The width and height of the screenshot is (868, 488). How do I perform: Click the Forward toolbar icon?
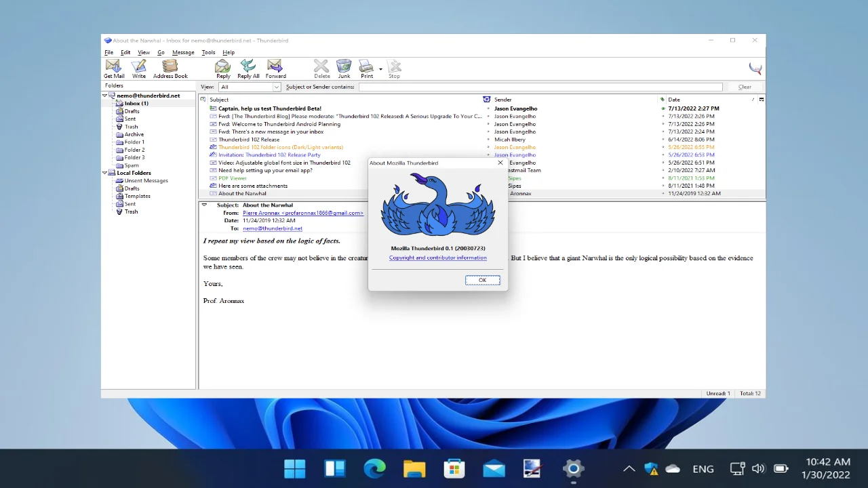275,68
